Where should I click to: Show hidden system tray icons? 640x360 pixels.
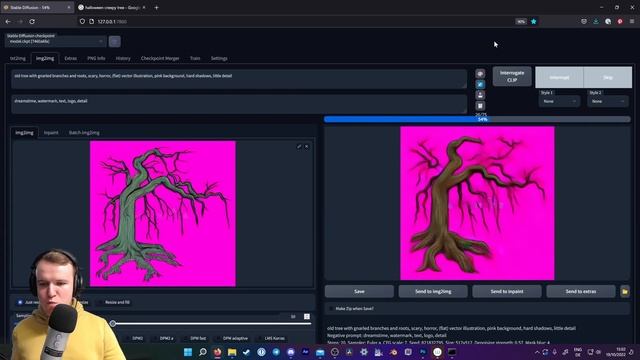coord(537,352)
